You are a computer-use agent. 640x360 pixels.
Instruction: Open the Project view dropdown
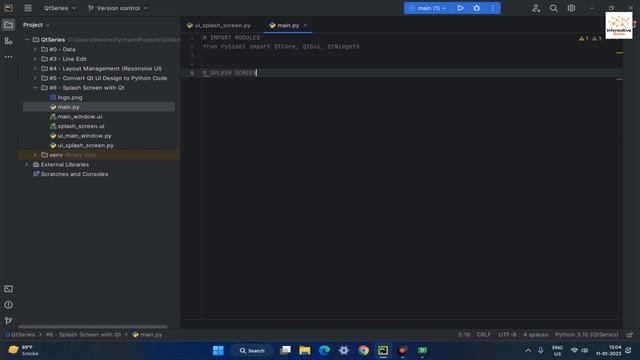click(x=36, y=25)
